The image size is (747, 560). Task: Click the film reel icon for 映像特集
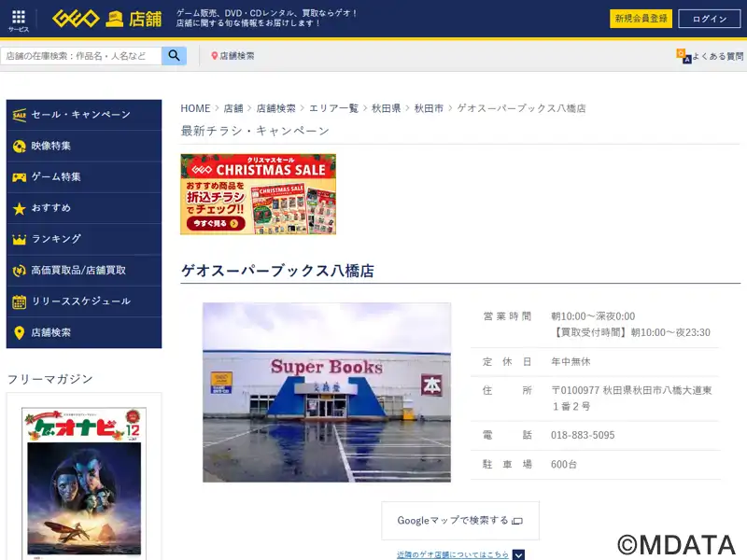(x=19, y=147)
